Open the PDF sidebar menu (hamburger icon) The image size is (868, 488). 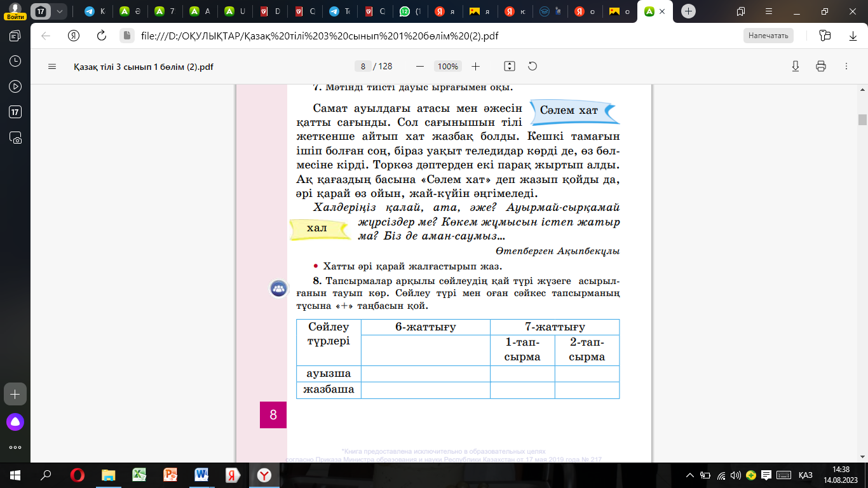52,66
